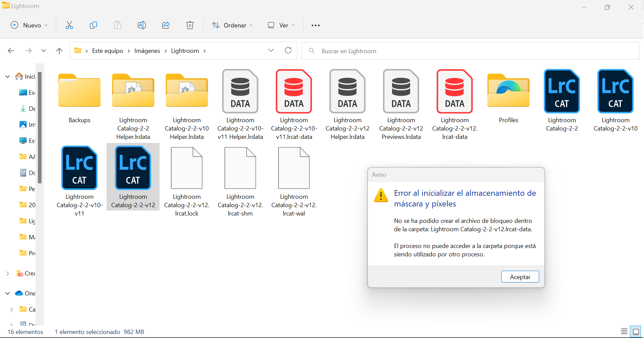This screenshot has width=644, height=338.
Task: Open recent locations dropdown arrow
Action: coord(44,51)
